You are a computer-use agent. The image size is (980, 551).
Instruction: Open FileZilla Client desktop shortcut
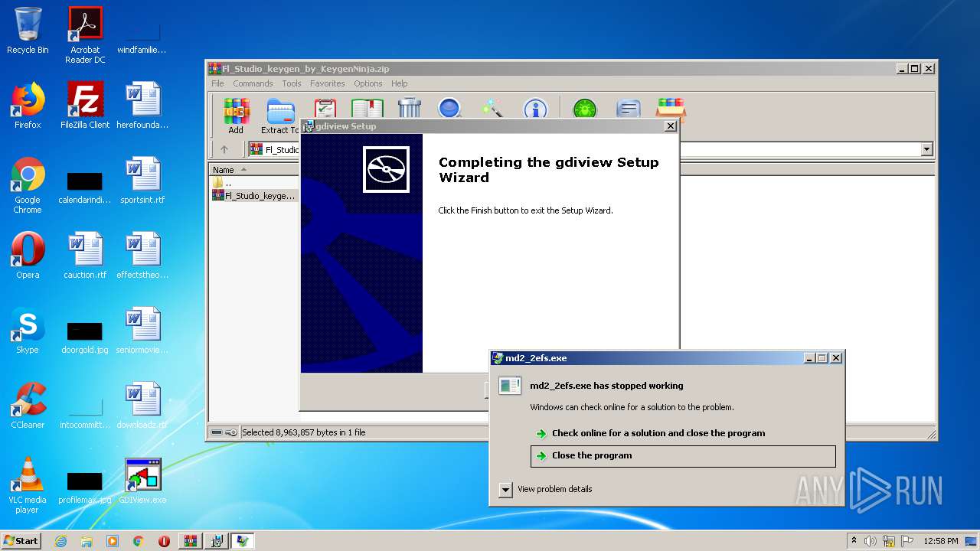pyautogui.click(x=85, y=106)
